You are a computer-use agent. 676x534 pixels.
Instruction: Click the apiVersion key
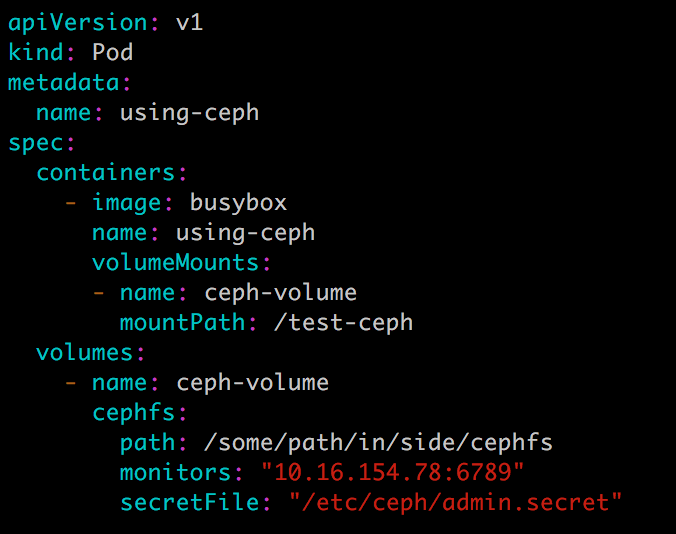[78, 23]
